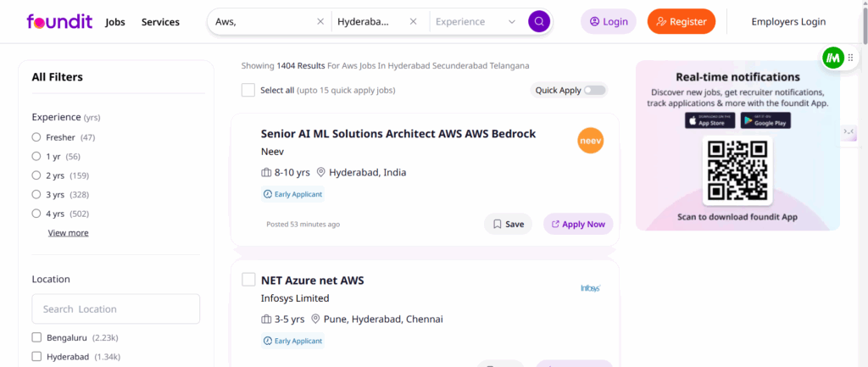Click the Hyderabad location search input
The height and width of the screenshot is (367, 868).
[x=370, y=21]
